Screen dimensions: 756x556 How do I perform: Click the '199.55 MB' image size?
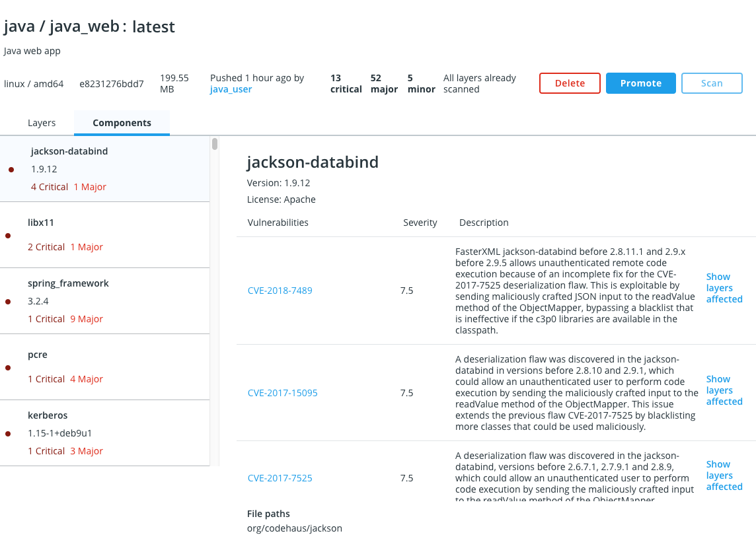[x=174, y=83]
